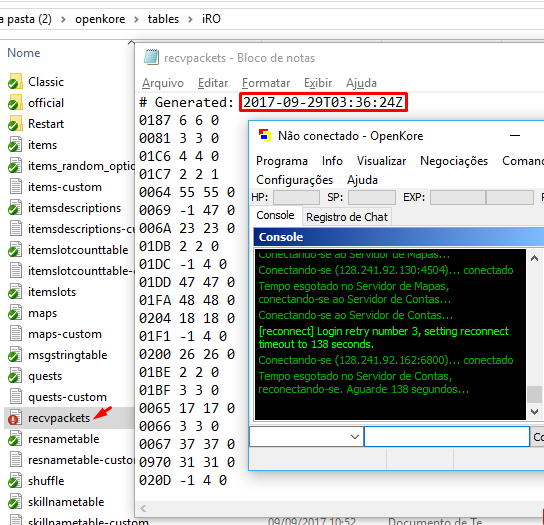Viewport: 544px width, 525px height.
Task: Expand the chevron after tables breadcrumb
Action: click(190, 19)
